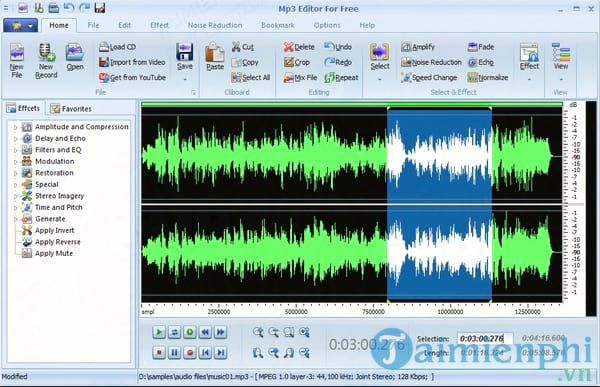Open the Bookmark ribbon tab
The image size is (600, 387).
[x=278, y=25]
